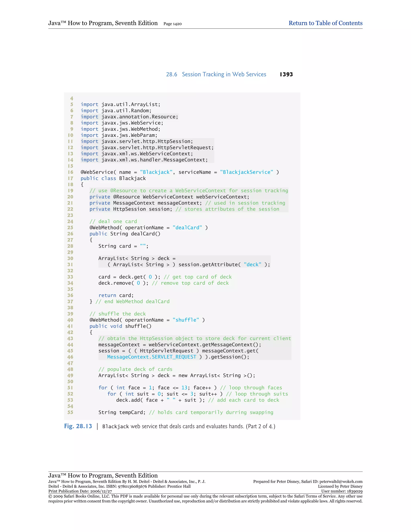Click the Fig. 28.13 caption label

point(78,426)
